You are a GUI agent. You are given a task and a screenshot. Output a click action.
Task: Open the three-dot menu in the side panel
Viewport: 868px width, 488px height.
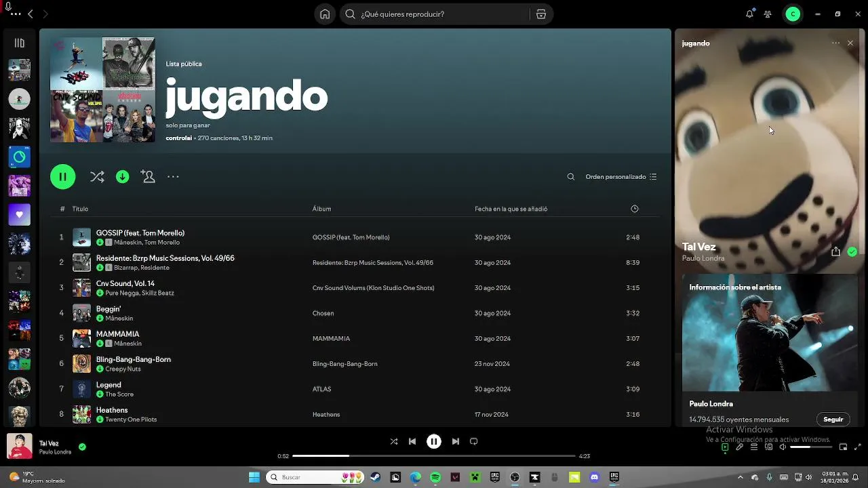coord(835,43)
